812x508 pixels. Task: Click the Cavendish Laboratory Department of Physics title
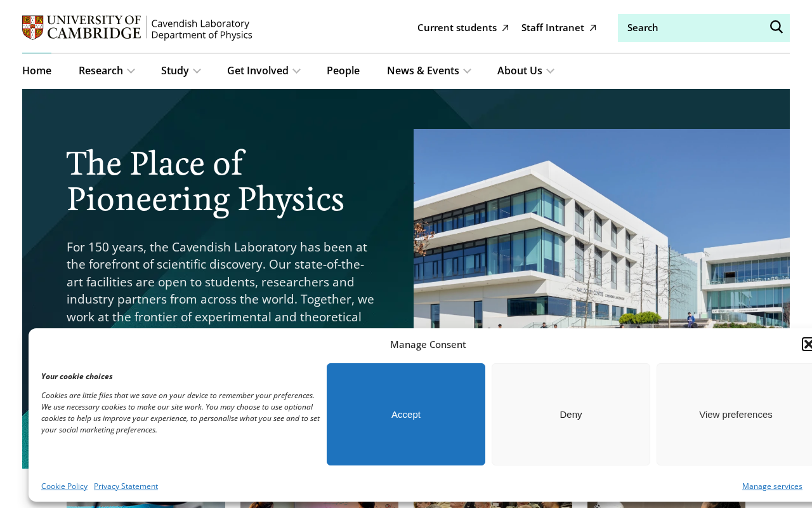coord(202,29)
